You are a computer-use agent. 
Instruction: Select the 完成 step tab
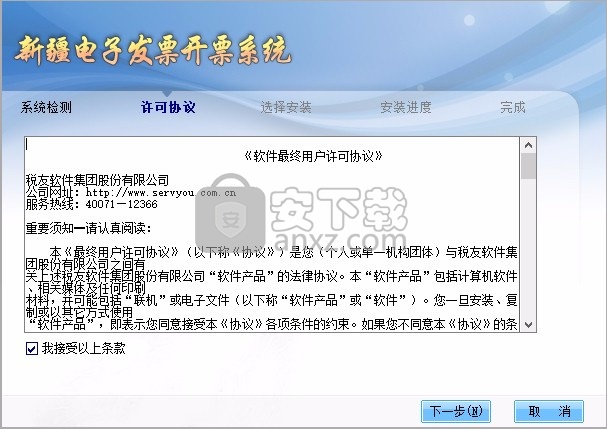click(x=513, y=107)
